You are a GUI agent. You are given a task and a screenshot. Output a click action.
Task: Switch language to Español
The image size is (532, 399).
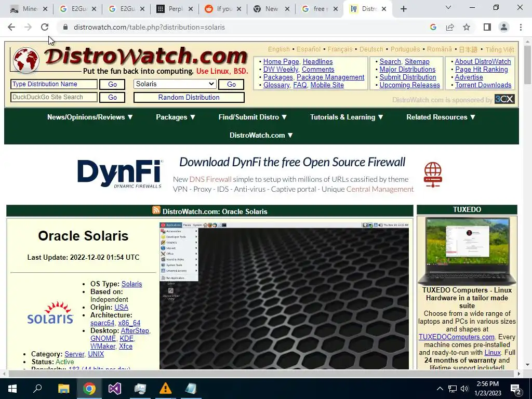[x=309, y=49]
